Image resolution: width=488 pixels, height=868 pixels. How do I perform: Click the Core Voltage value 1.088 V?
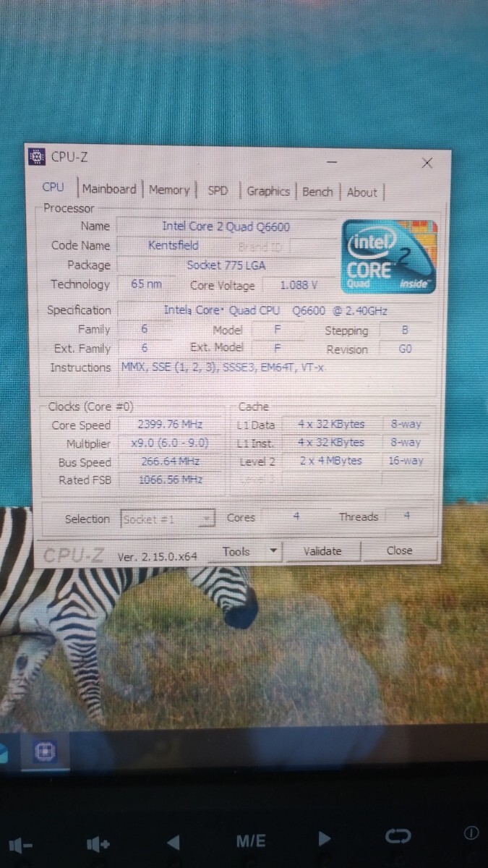click(299, 286)
